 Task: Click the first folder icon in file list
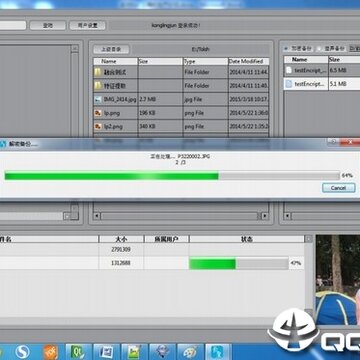[98, 72]
